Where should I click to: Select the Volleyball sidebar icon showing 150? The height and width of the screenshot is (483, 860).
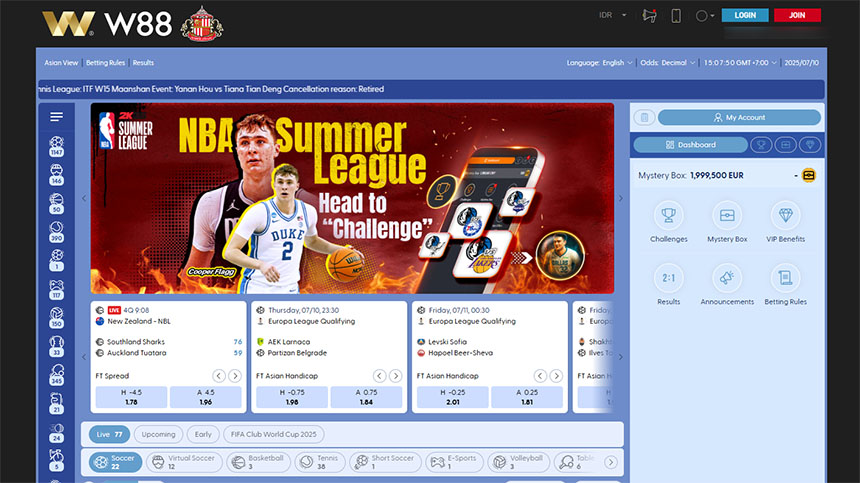[56, 317]
